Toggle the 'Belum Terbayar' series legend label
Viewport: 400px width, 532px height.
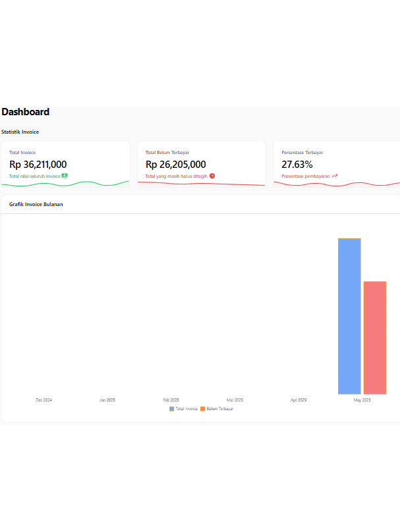click(220, 409)
